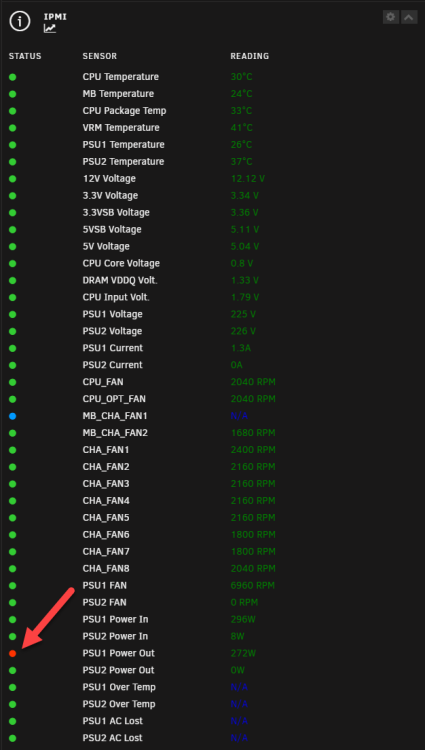This screenshot has height=750, width=425.
Task: Click the IPMI panel title text
Action: [55, 17]
